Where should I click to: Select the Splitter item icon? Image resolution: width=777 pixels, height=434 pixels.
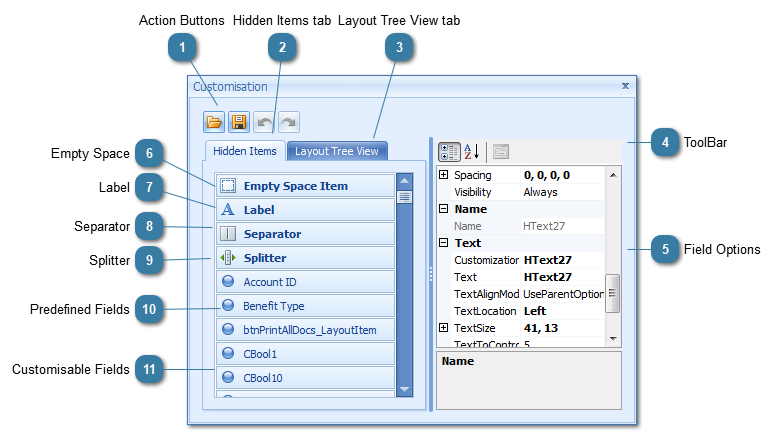click(x=228, y=258)
